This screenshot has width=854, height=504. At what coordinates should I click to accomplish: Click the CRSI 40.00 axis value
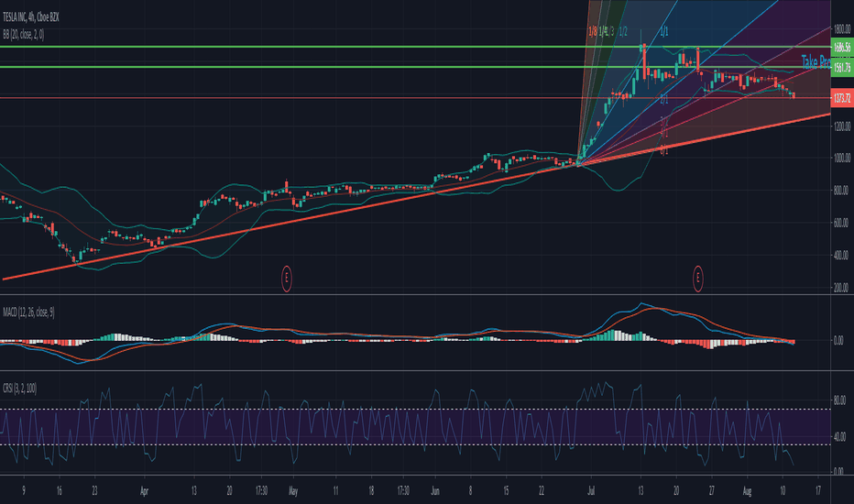[839, 436]
